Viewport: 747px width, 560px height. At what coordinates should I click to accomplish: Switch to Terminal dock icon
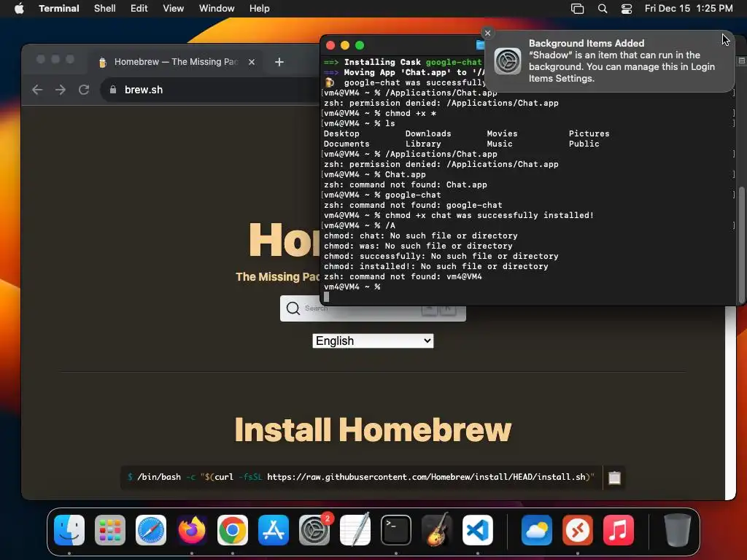click(x=396, y=530)
